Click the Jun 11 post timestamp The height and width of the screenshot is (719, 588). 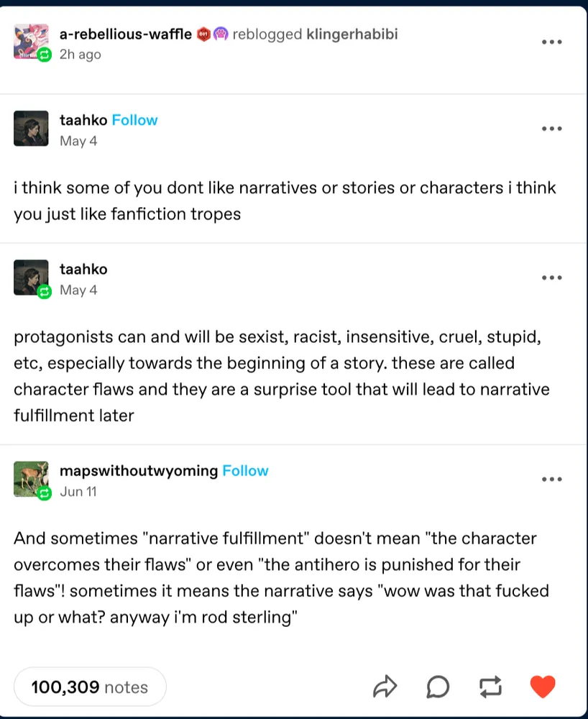(78, 492)
